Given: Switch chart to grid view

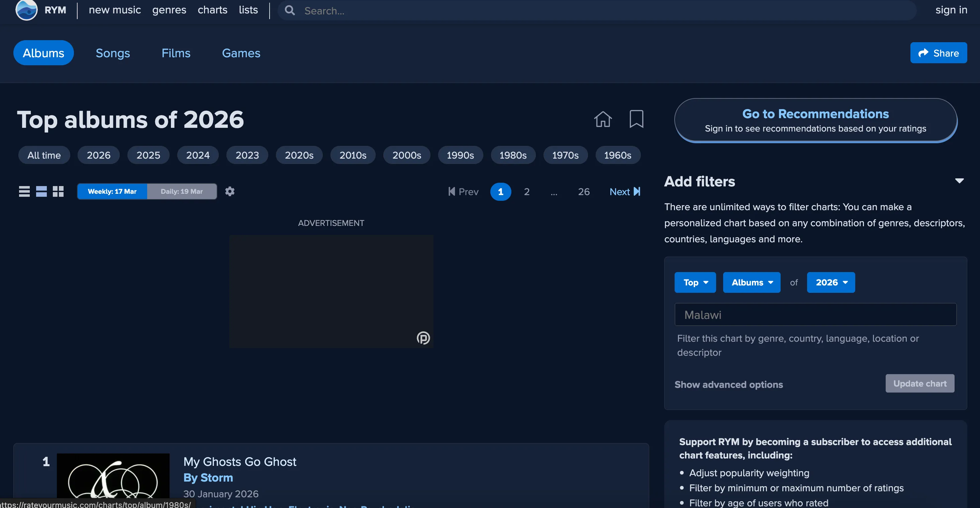Looking at the screenshot, I should click(x=58, y=191).
